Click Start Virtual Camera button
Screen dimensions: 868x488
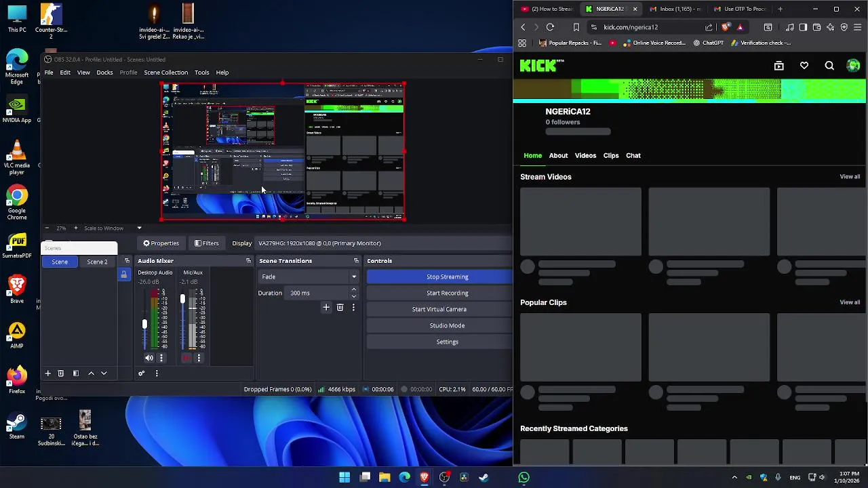point(440,309)
